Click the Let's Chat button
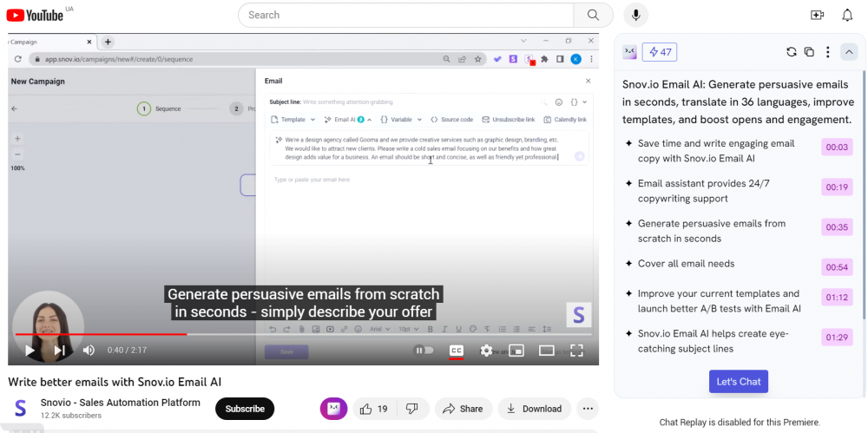 click(x=739, y=382)
